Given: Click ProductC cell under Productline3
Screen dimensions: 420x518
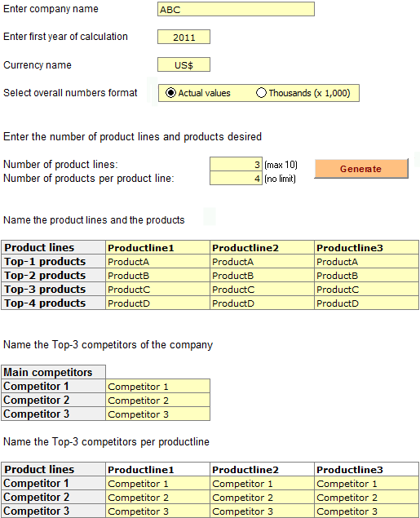Looking at the screenshot, I should coord(366,289).
